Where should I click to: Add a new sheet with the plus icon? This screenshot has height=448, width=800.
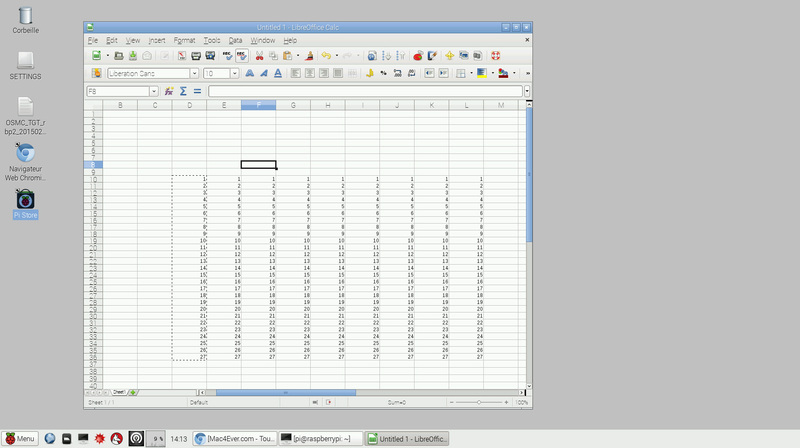click(133, 392)
